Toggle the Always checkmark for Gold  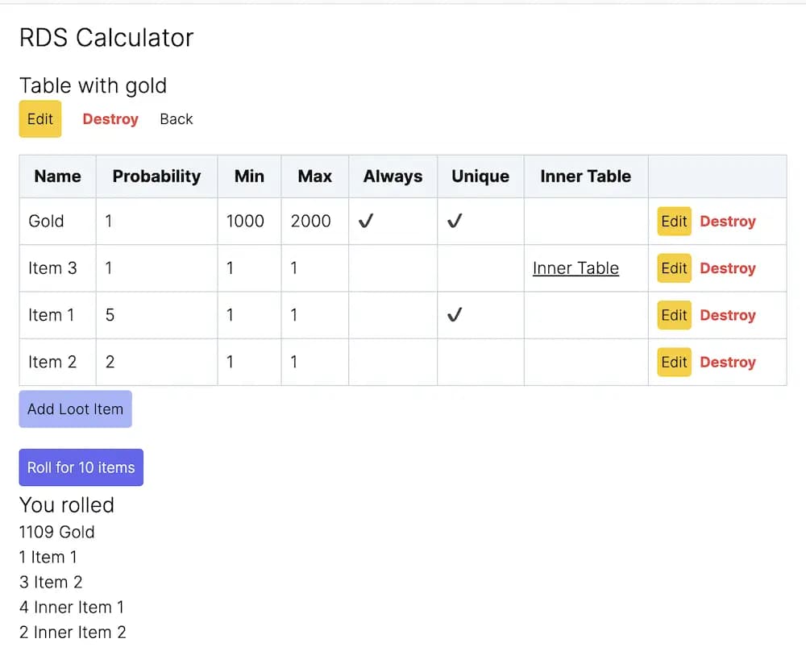point(366,220)
